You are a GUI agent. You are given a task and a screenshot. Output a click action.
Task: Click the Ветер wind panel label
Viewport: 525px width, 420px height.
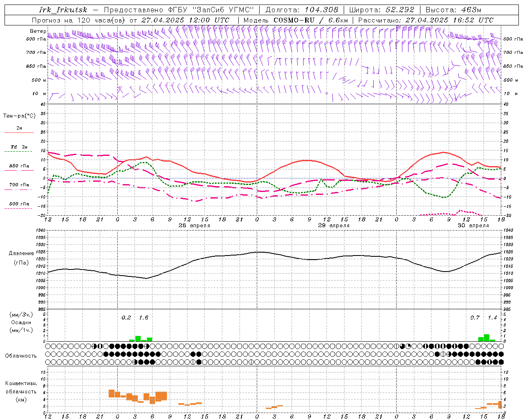[38, 31]
